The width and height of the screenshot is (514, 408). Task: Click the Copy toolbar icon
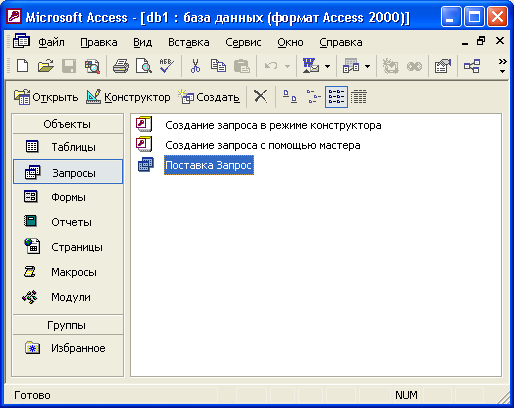pyautogui.click(x=218, y=66)
